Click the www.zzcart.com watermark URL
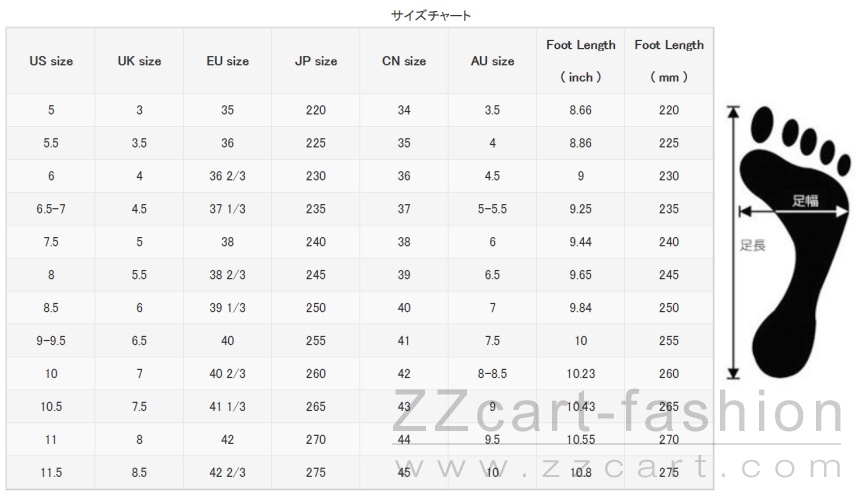The width and height of the screenshot is (860, 496). click(618, 467)
